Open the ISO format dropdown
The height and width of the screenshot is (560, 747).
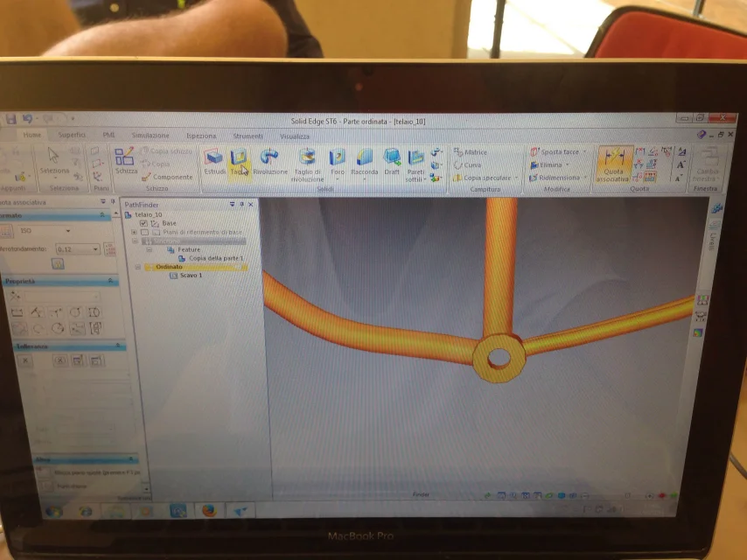click(68, 231)
